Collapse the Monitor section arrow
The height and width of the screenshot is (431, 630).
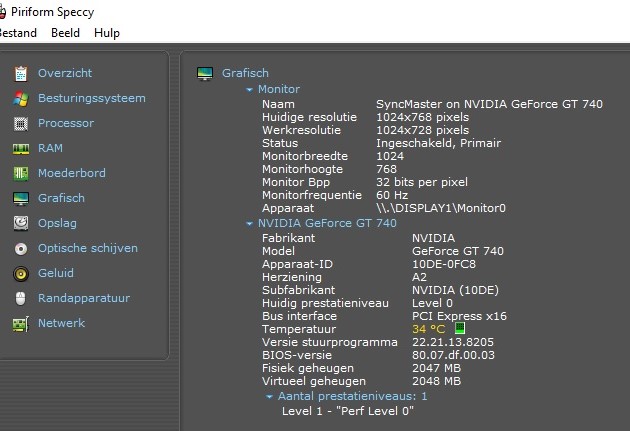[x=250, y=90]
